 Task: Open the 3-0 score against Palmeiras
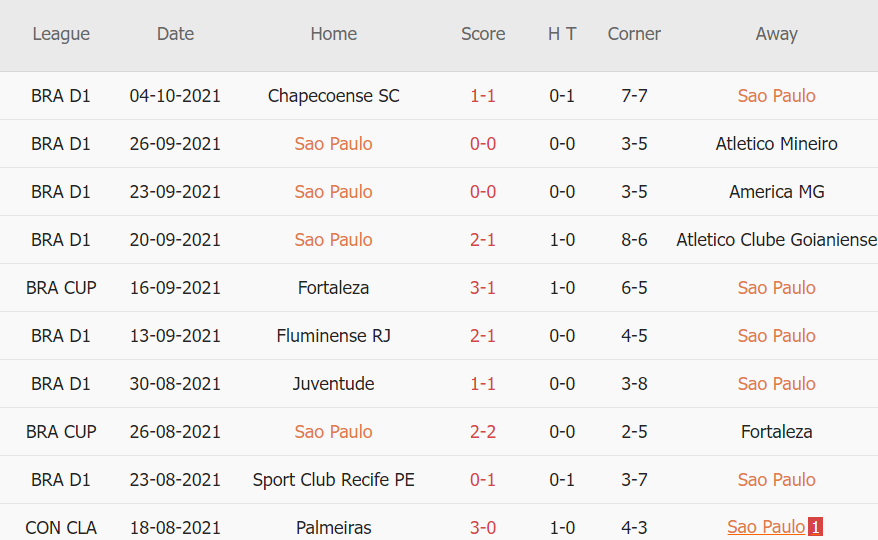(x=483, y=528)
